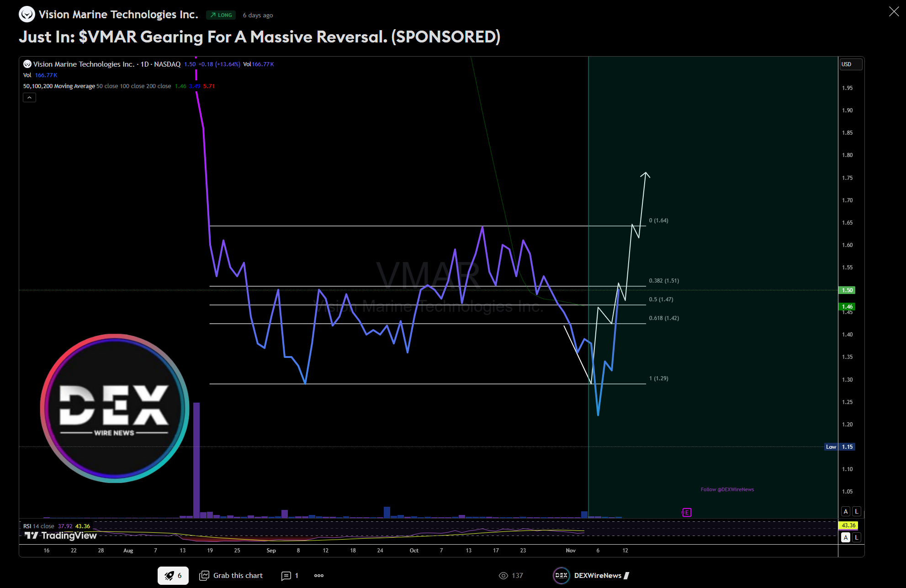The height and width of the screenshot is (588, 906).
Task: Click the Grab this chart icon
Action: coord(204,576)
